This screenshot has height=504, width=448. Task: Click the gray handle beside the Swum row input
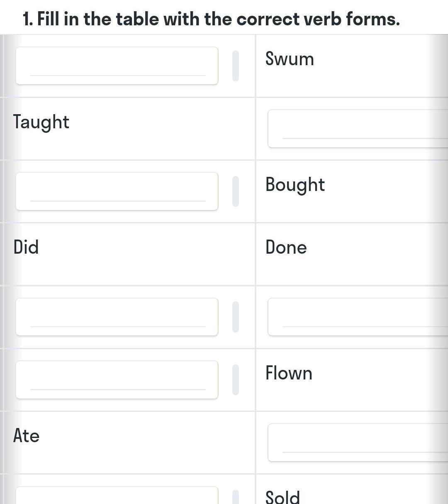click(236, 66)
